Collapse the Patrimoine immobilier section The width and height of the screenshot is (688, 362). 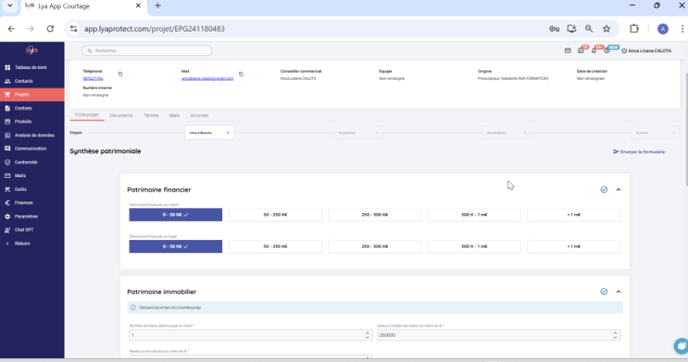tap(619, 292)
